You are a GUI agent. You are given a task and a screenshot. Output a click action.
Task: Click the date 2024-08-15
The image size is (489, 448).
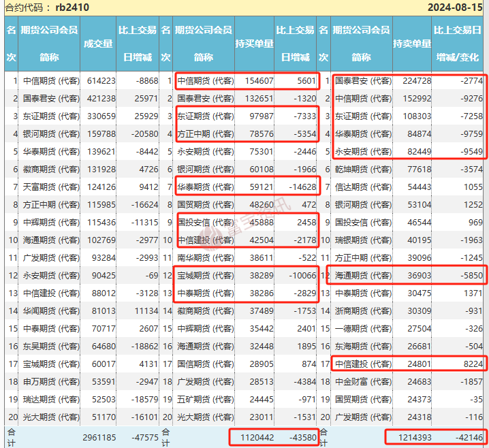click(455, 7)
